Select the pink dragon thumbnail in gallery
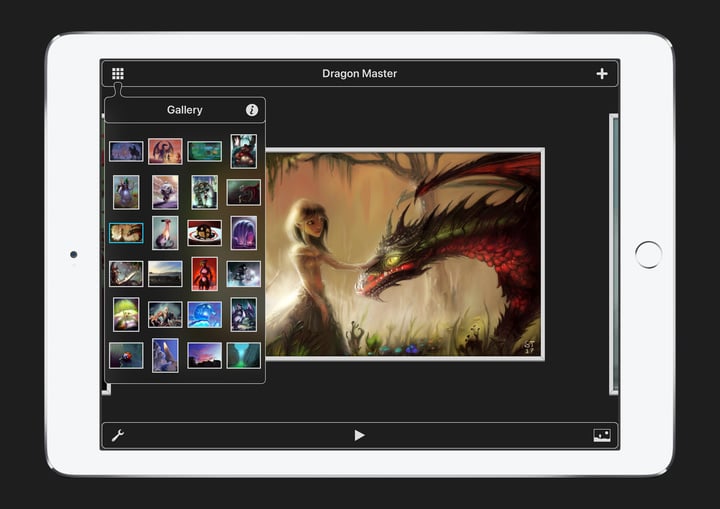The height and width of the screenshot is (509, 720). [x=165, y=151]
